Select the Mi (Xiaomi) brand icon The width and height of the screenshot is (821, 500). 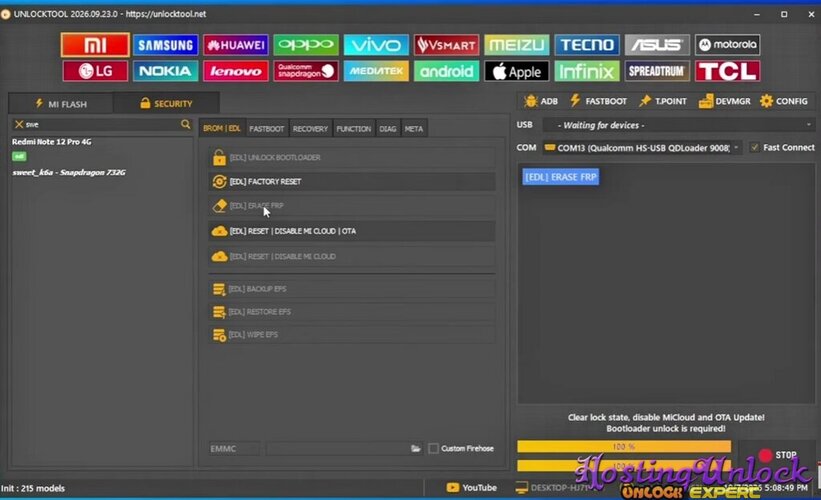click(x=95, y=45)
